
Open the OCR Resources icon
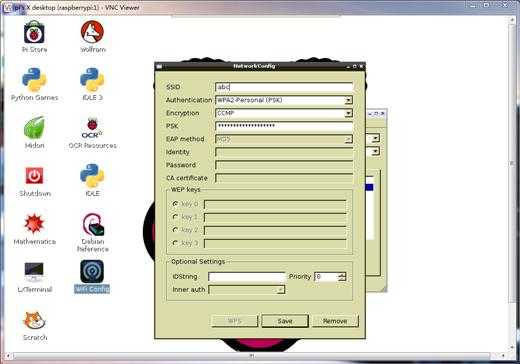[92, 132]
